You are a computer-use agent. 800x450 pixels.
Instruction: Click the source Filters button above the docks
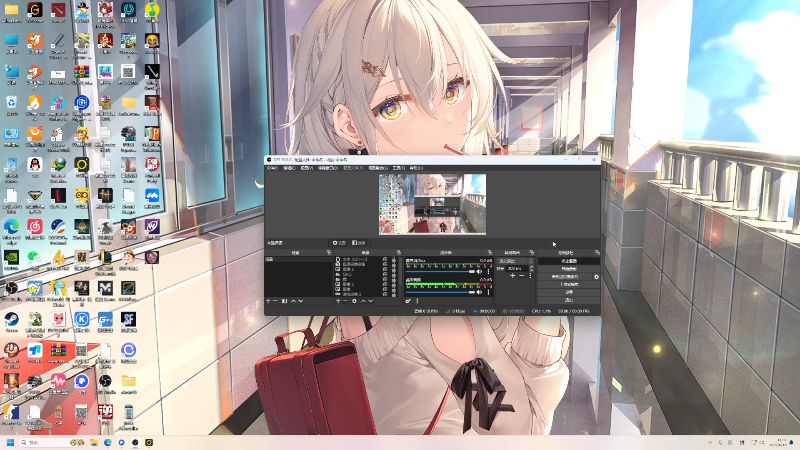tap(359, 243)
